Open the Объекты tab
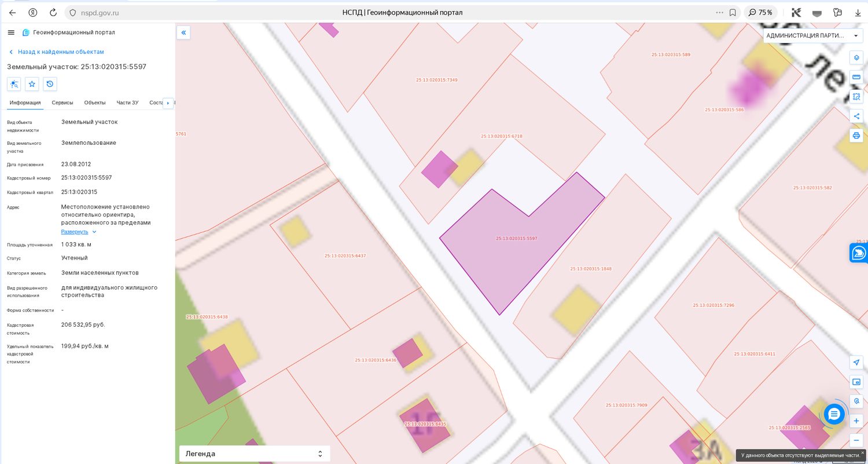 point(95,103)
